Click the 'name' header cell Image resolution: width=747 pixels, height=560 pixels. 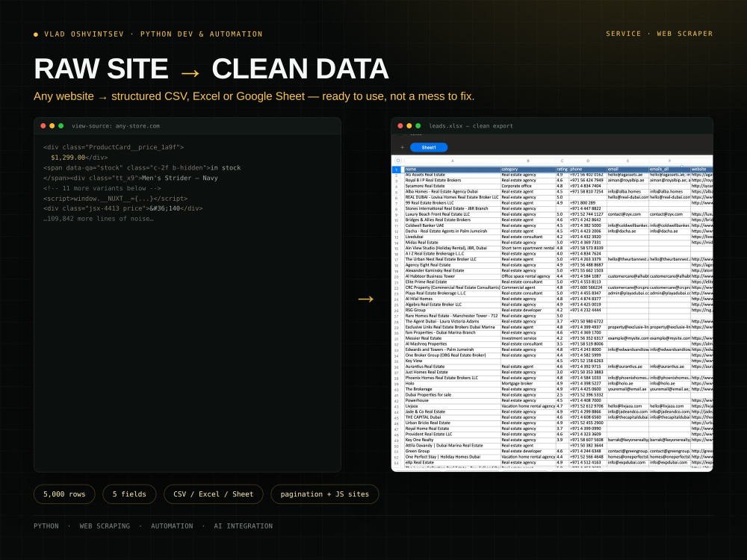pos(452,169)
